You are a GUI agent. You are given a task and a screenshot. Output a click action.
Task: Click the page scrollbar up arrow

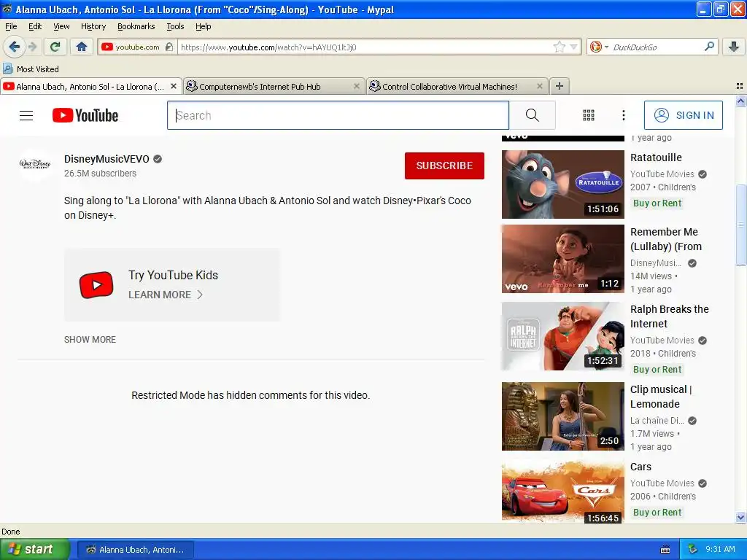[x=740, y=101]
